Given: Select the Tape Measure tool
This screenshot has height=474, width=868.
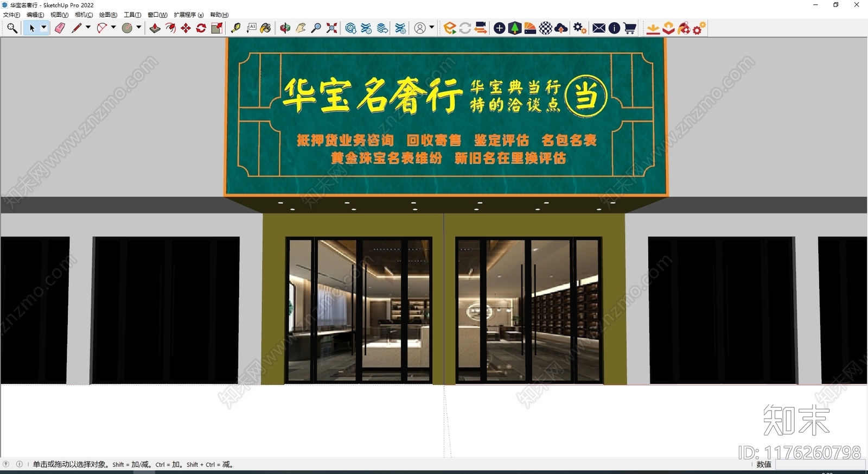Looking at the screenshot, I should pyautogui.click(x=236, y=28).
